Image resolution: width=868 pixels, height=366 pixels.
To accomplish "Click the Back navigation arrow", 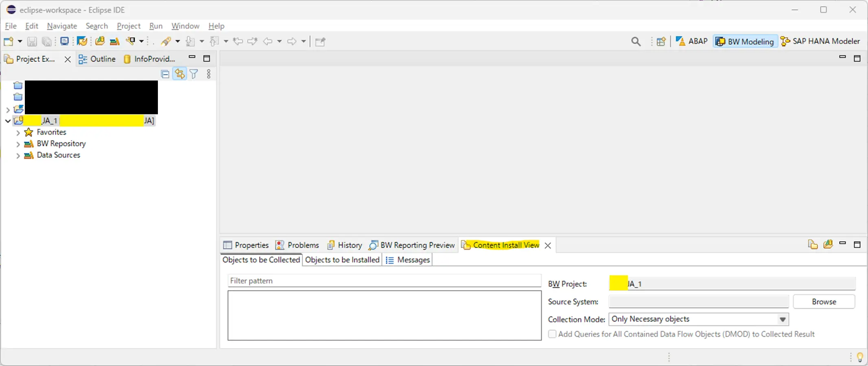I will coord(268,41).
